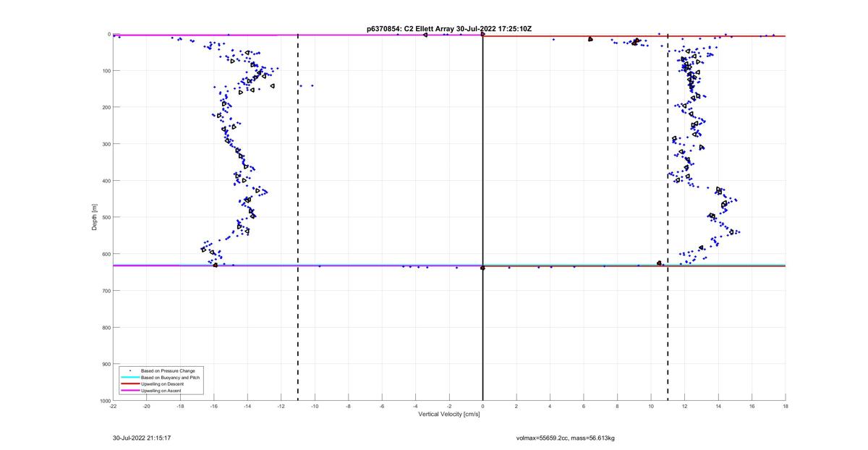Viewport: 868px width, 450px height.
Task: Click x-axis tick label '16'
Action: [752, 407]
